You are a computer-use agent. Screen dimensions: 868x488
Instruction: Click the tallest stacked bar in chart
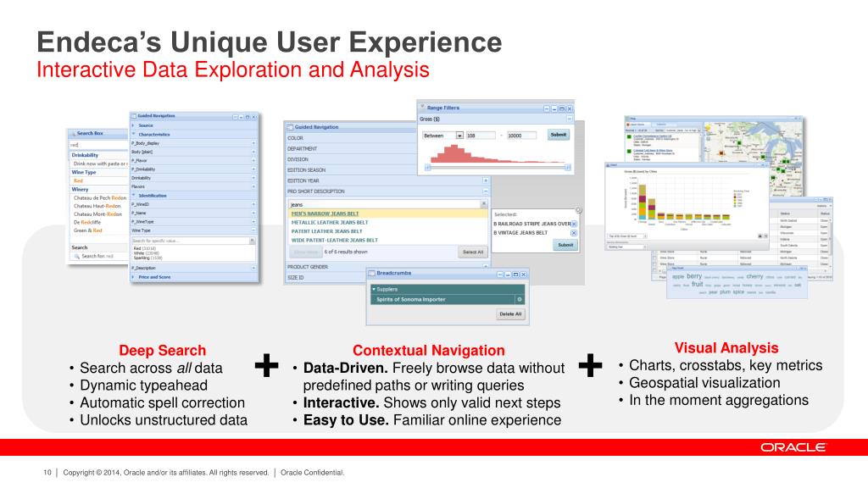pos(643,202)
